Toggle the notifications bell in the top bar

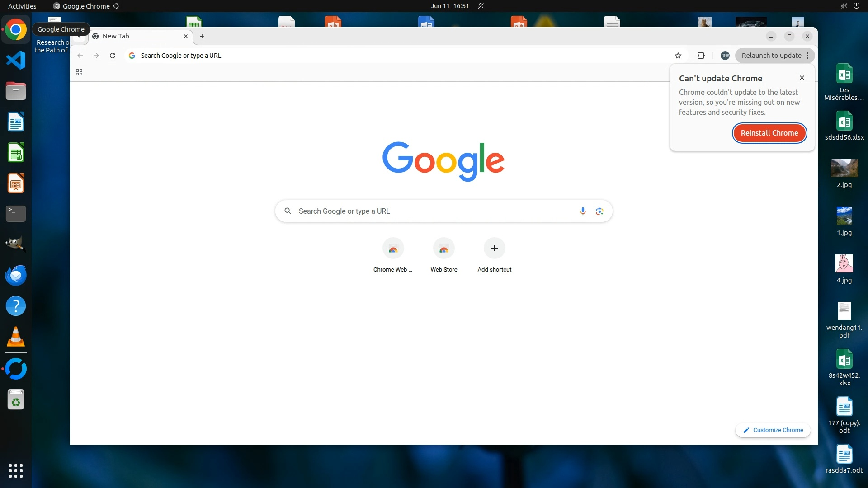pos(481,6)
